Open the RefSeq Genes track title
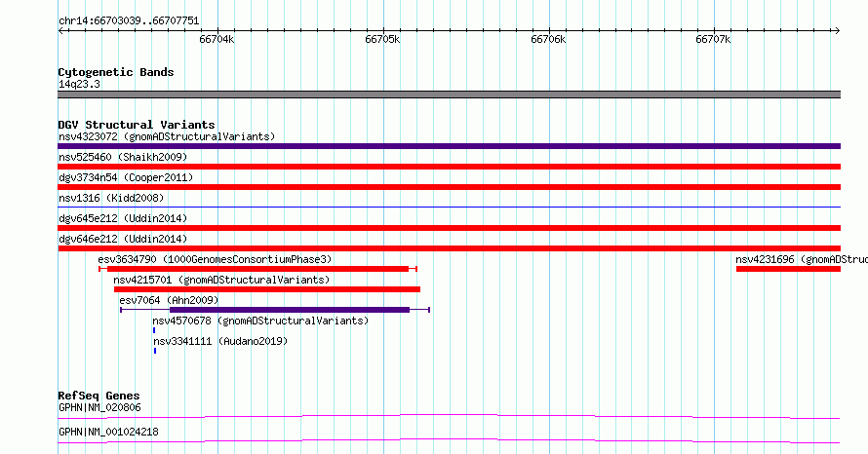Image resolution: width=868 pixels, height=454 pixels. 99,396
